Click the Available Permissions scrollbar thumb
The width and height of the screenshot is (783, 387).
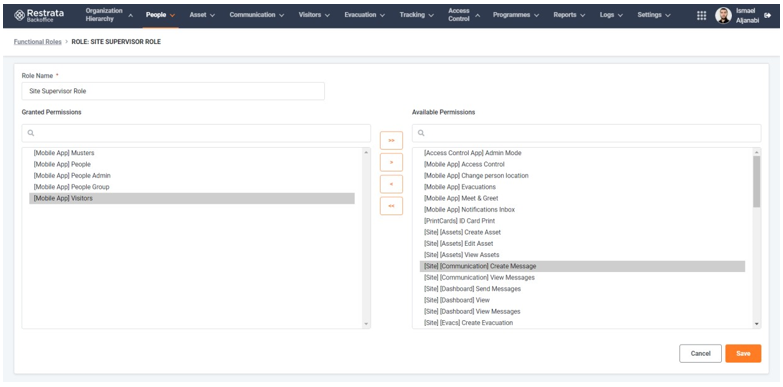pyautogui.click(x=757, y=181)
